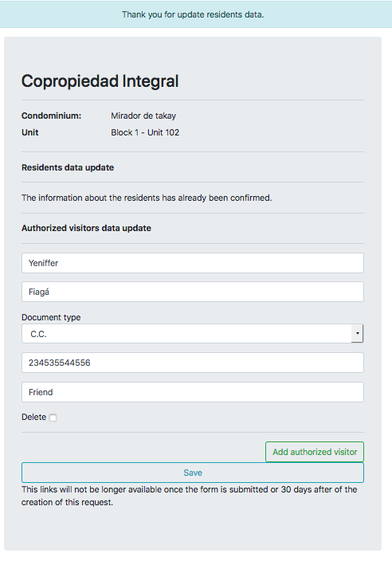Check the Delete checkbox
The width and height of the screenshot is (392, 561).
pyautogui.click(x=53, y=418)
